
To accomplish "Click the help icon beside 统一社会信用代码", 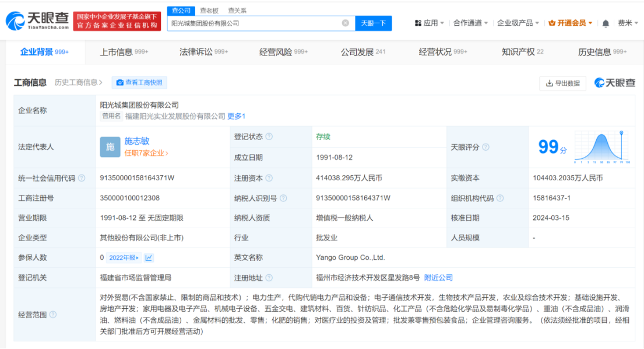I will point(82,178).
